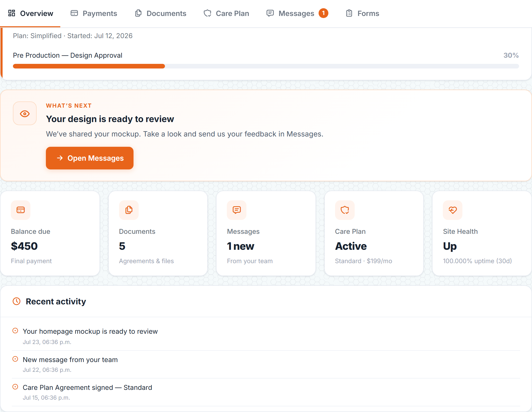Click the heart pulse icon in Site Health card
The image size is (532, 412).
pos(453,210)
